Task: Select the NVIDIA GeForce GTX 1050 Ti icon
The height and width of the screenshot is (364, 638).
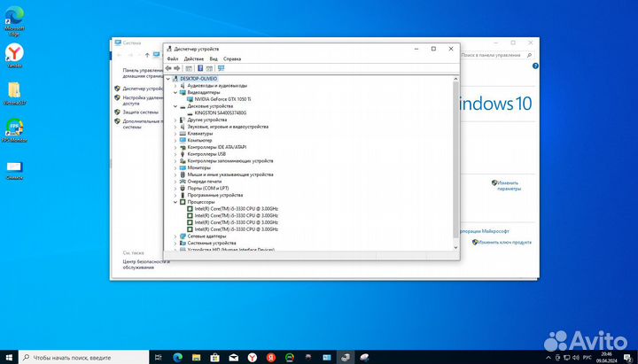Action: click(x=190, y=99)
